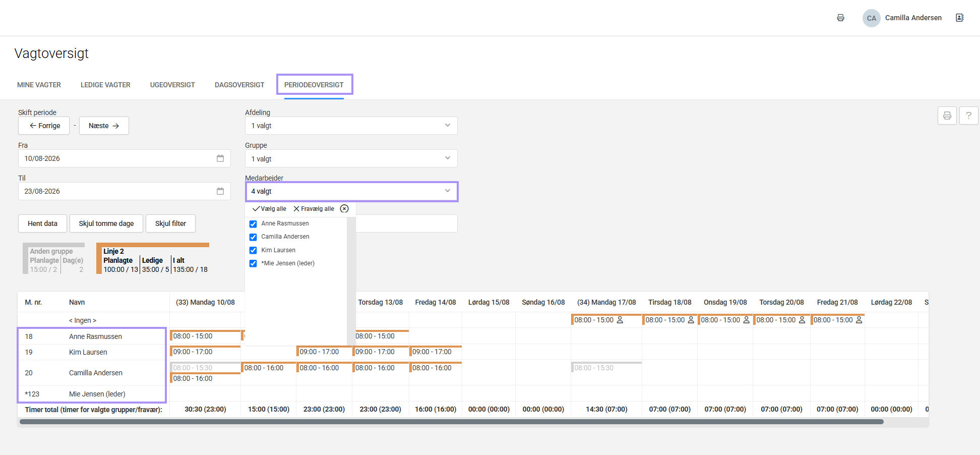Screen dimensions: 980x455
Task: Click the horizontal scrollbar under the table
Action: tap(451, 422)
